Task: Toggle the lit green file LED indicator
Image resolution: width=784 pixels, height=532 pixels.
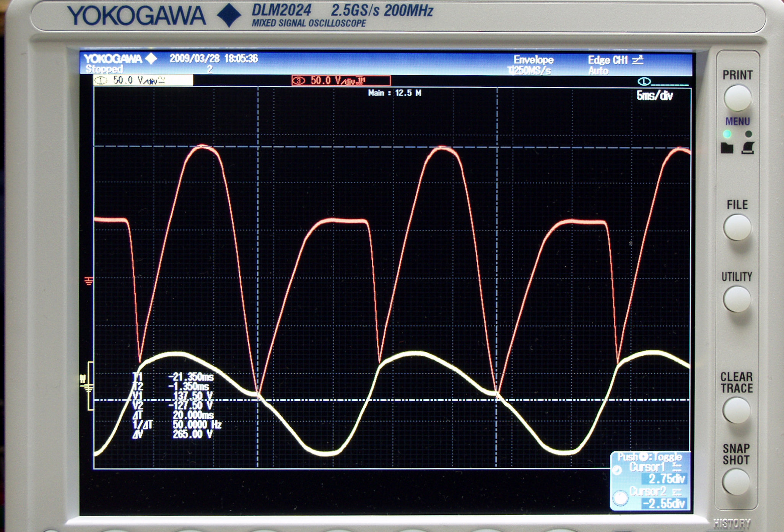Action: 727,134
